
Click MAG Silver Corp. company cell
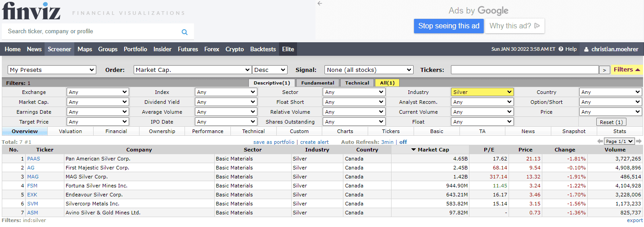coord(140,177)
